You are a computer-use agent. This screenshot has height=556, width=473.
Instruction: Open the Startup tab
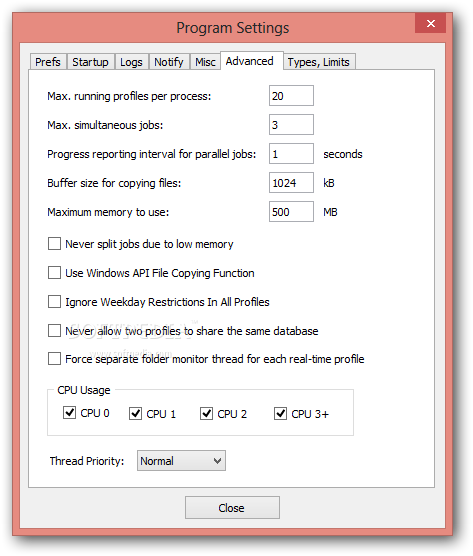pyautogui.click(x=90, y=62)
